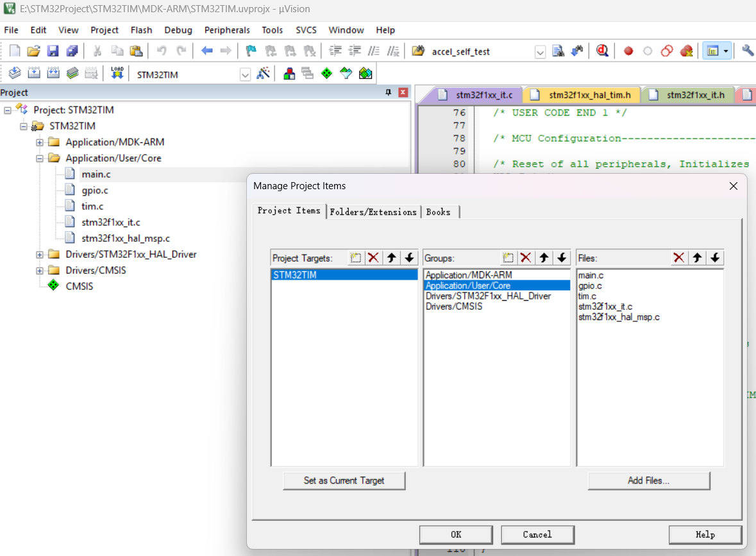Move project target down with arrow icon
This screenshot has width=756, height=556.
[x=409, y=258]
